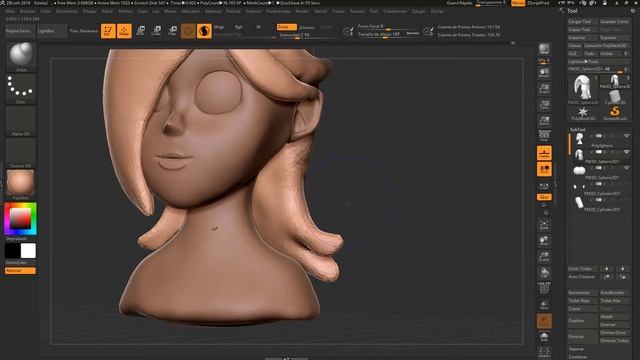Click the BPR render icon on the shelf
Screen dimensions: 640x360
(x=544, y=49)
